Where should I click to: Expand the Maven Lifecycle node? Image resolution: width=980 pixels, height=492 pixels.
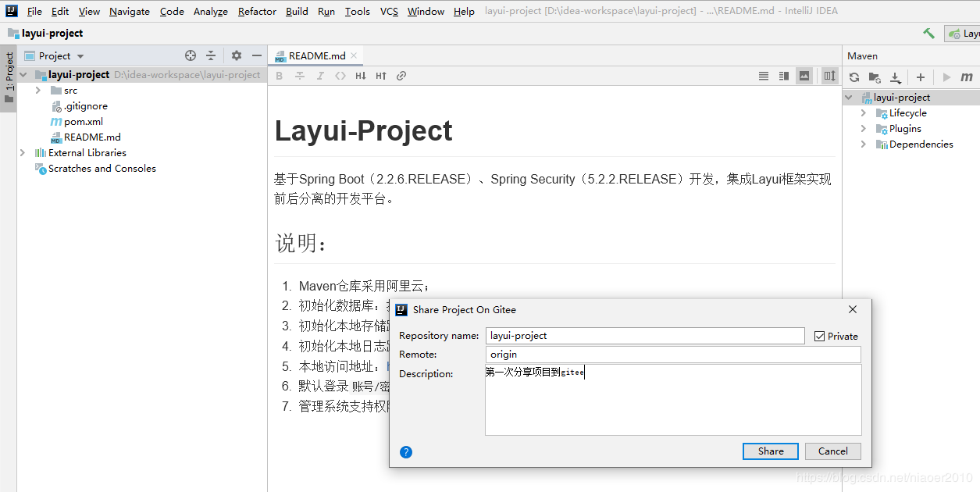click(x=864, y=113)
